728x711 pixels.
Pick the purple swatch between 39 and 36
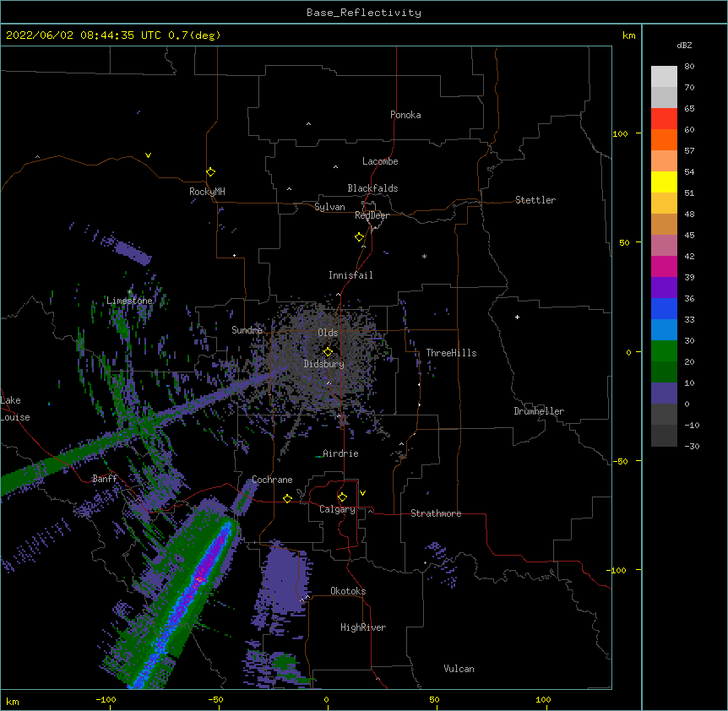click(x=664, y=288)
